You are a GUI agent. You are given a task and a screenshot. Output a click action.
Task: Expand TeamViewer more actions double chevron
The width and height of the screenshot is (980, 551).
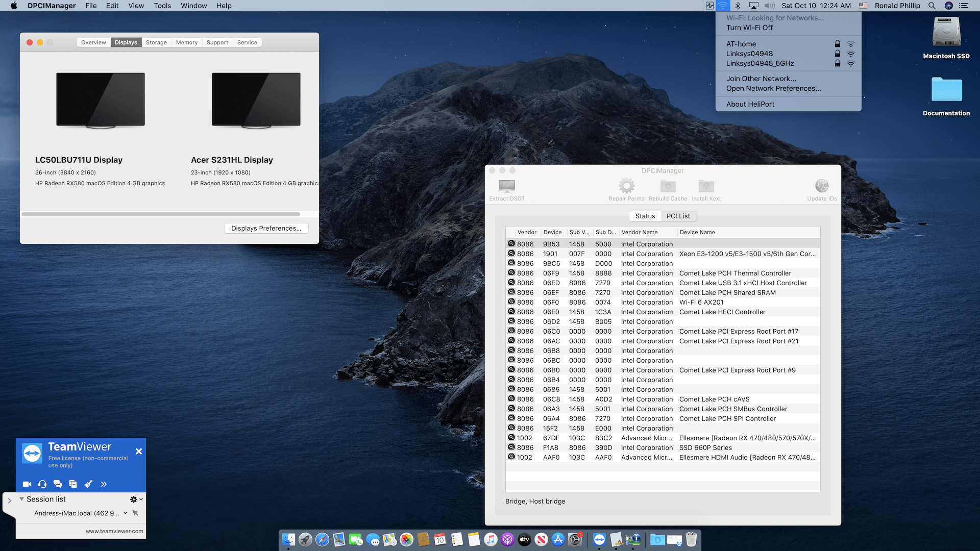click(x=104, y=484)
